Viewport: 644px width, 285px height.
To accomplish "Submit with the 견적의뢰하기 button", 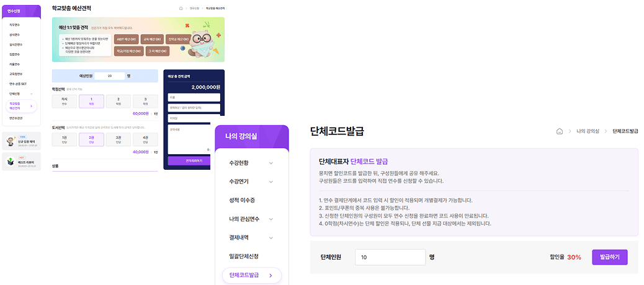I will [x=194, y=160].
